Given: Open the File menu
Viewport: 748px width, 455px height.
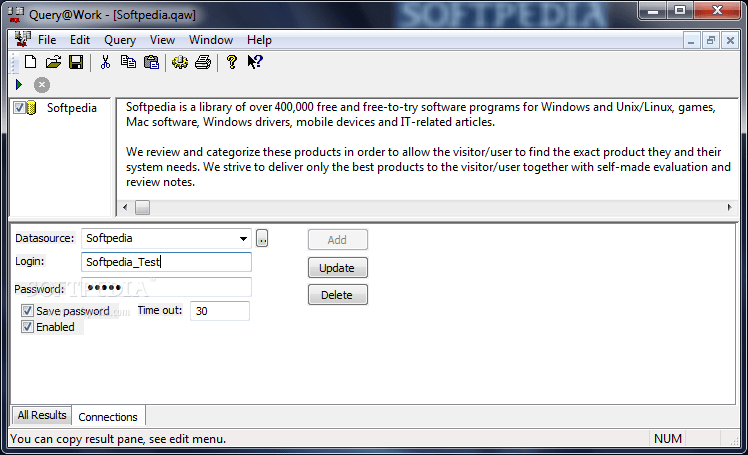Looking at the screenshot, I should click(x=47, y=40).
